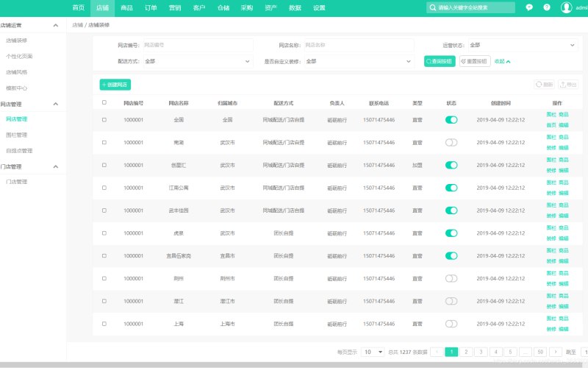The image size is (588, 368).
Task: Click 商品 link in 创意汇 row
Action: click(564, 160)
